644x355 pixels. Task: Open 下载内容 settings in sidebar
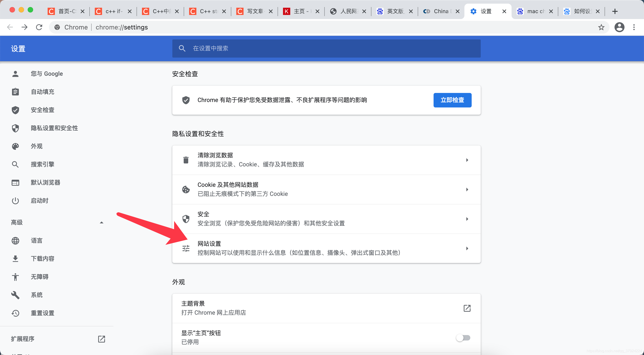tap(42, 258)
